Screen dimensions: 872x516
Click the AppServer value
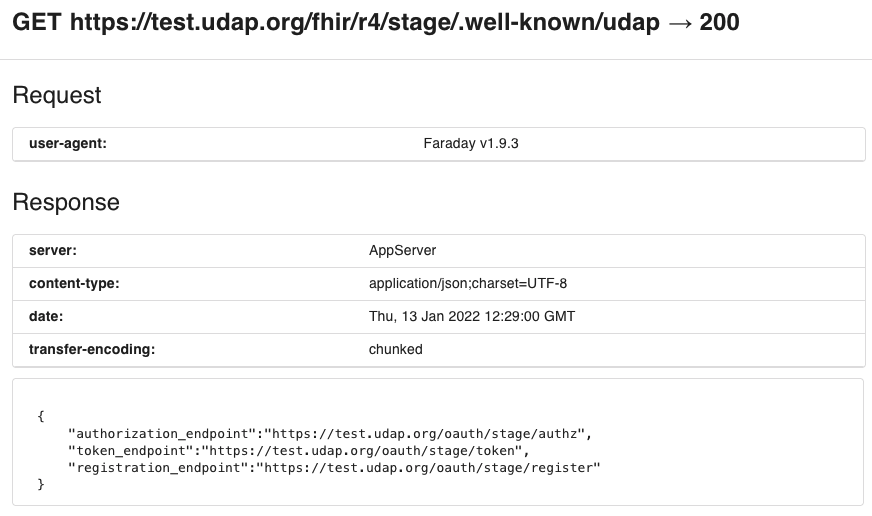tap(402, 251)
